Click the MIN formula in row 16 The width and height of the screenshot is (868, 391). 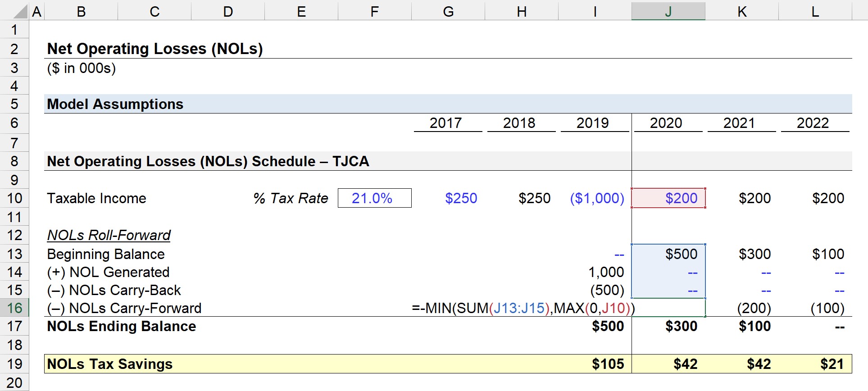pos(523,308)
